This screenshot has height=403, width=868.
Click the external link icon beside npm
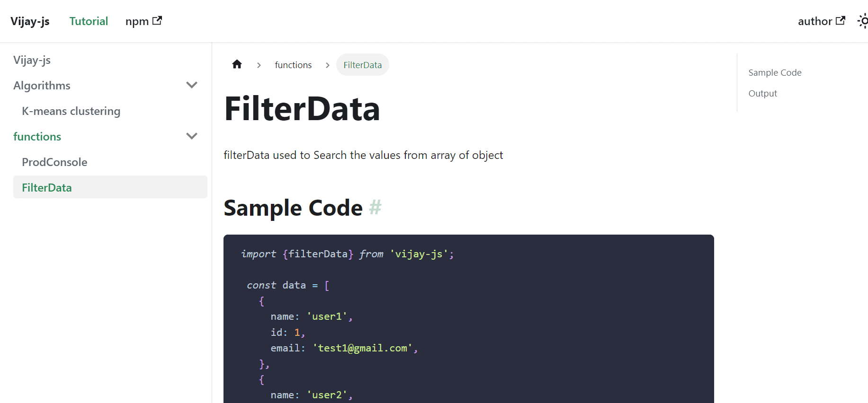pyautogui.click(x=157, y=21)
